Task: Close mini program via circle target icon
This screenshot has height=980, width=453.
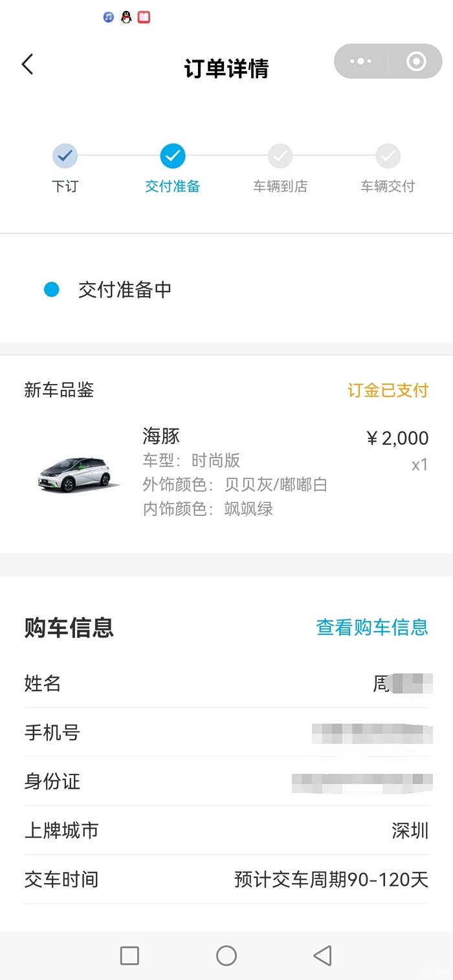Action: pos(416,61)
